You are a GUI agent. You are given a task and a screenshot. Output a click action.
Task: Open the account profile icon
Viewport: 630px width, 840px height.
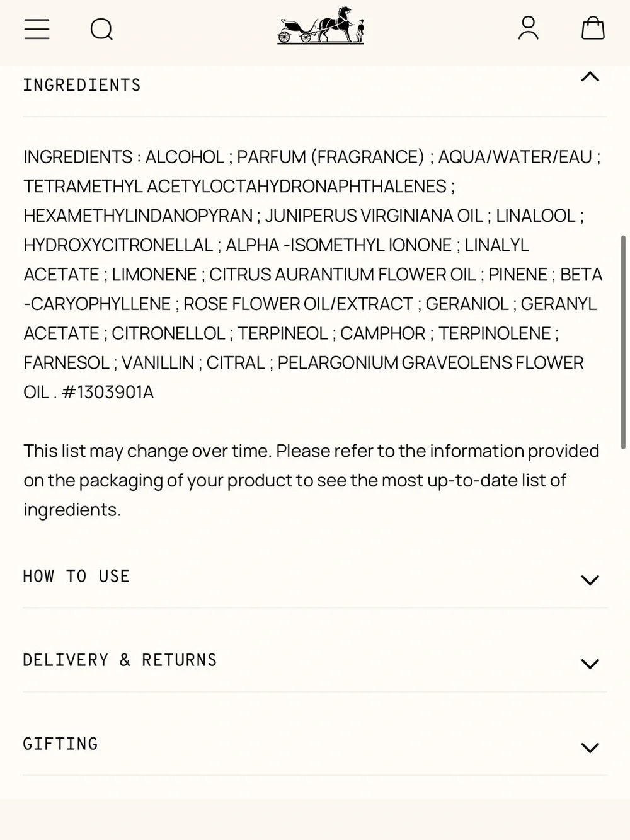pos(528,28)
